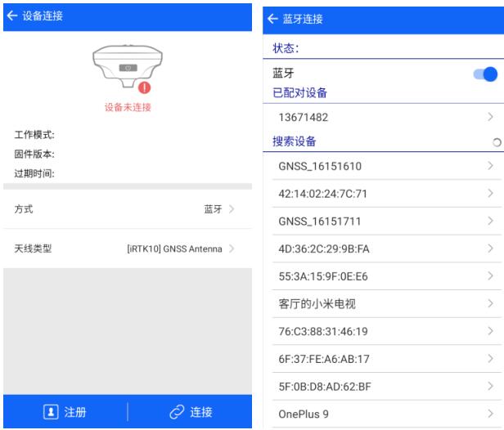
Task: Click chevron next to 4D:36:2C:29:9B:FA
Action: 490,249
